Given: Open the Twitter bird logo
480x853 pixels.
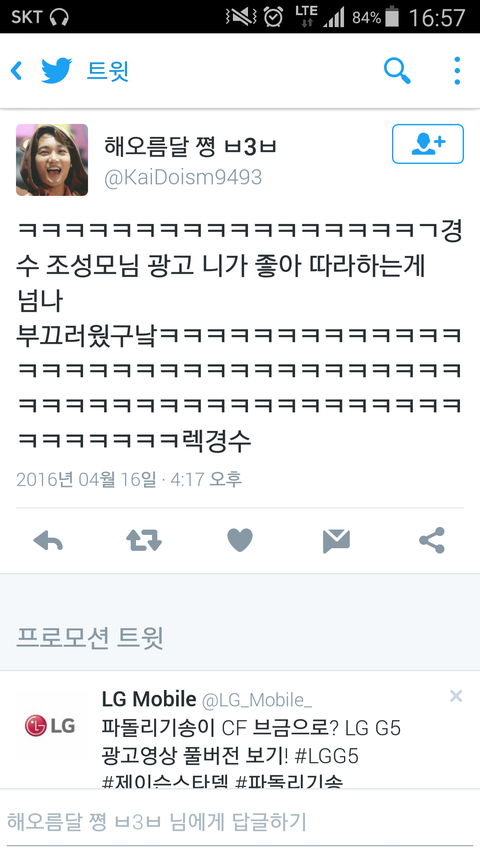Looking at the screenshot, I should (57, 71).
